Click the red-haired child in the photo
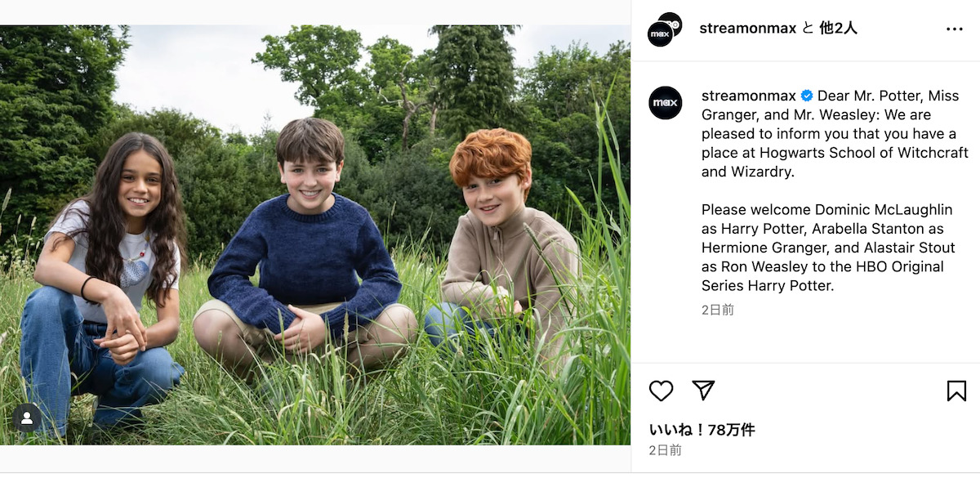The height and width of the screenshot is (478, 980). [500, 237]
